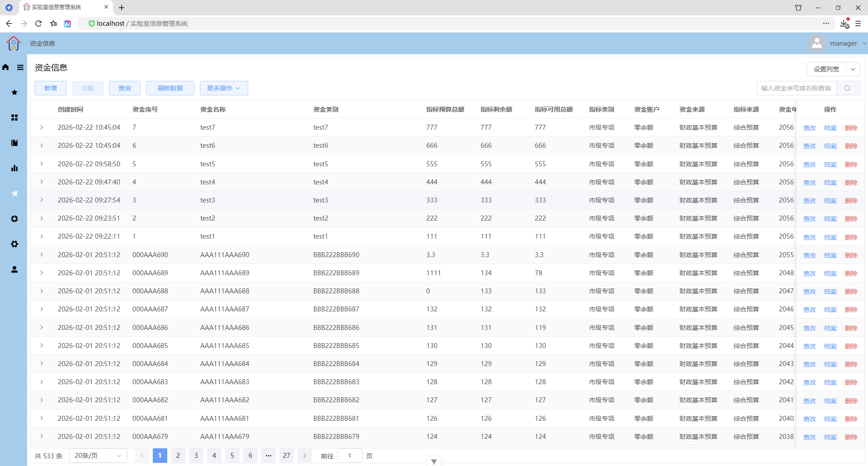Open the 更多操作 dropdown
868x466 pixels.
point(224,88)
